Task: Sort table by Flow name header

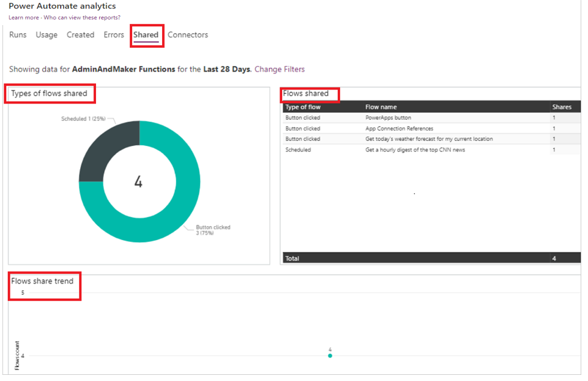Action: (381, 107)
